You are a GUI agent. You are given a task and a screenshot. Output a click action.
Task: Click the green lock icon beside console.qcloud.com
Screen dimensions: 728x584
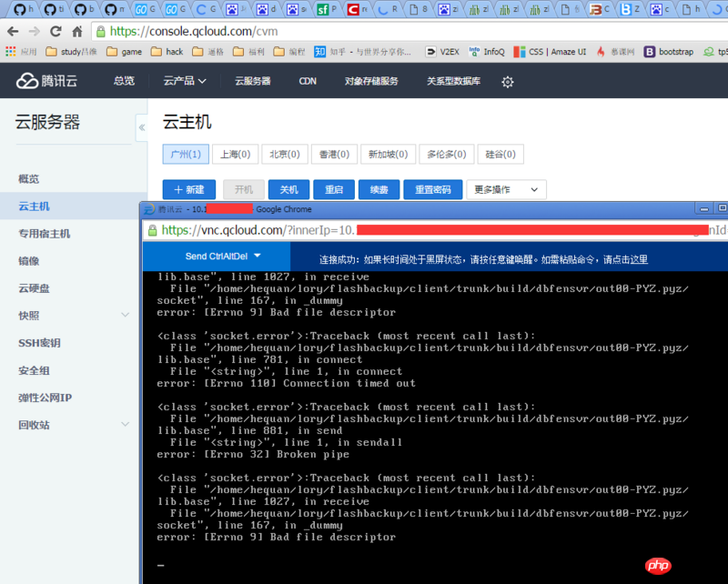(x=100, y=32)
